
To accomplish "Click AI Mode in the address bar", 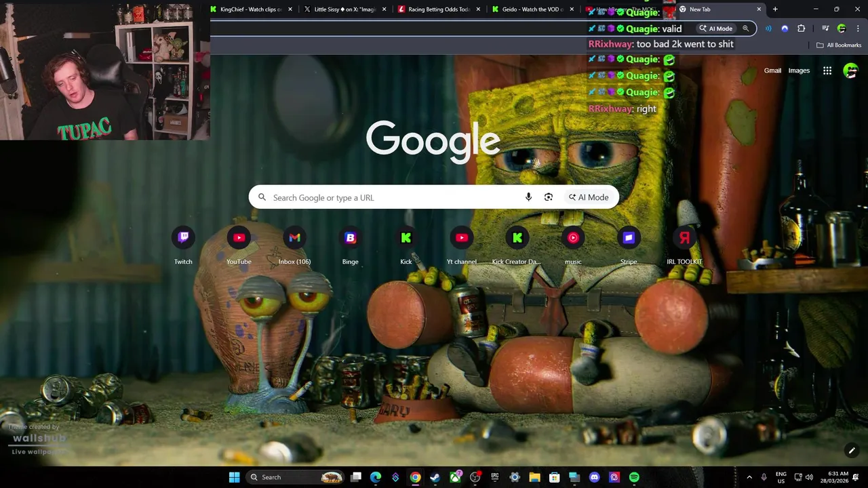I will (717, 28).
